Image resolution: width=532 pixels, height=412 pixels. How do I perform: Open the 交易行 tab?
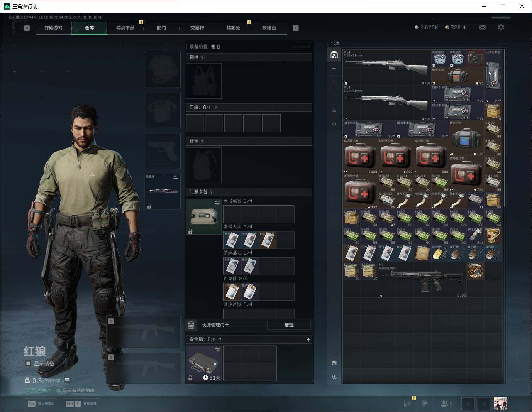[x=197, y=28]
